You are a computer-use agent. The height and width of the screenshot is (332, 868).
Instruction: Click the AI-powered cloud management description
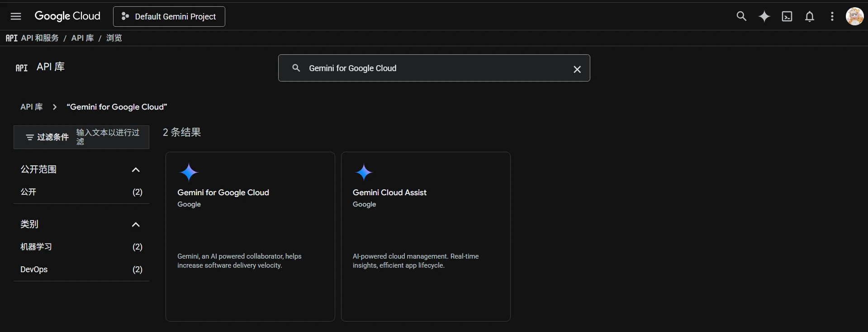pyautogui.click(x=416, y=261)
